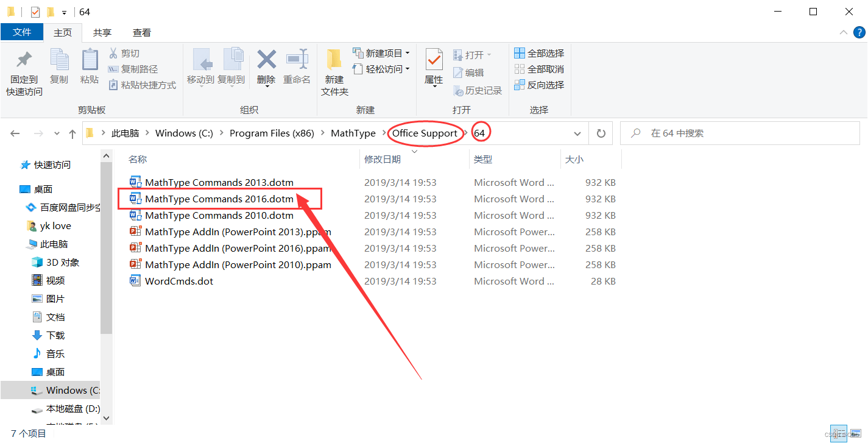Select 3D Objects (3D 对象) in sidebar
The image size is (868, 443).
pos(55,263)
